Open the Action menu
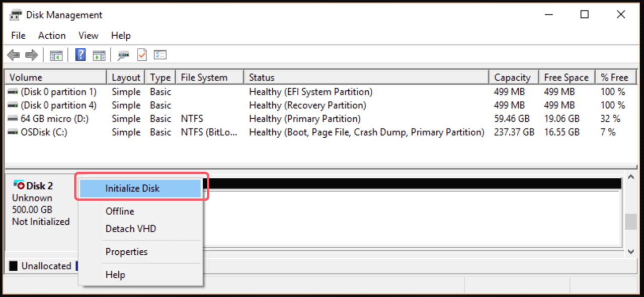The image size is (644, 297). pyautogui.click(x=51, y=35)
